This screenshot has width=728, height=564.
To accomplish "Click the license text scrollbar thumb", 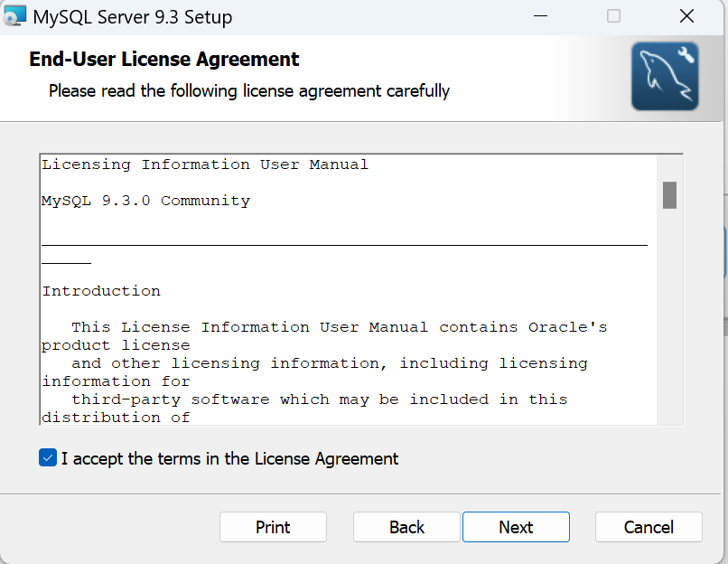I will pyautogui.click(x=669, y=194).
